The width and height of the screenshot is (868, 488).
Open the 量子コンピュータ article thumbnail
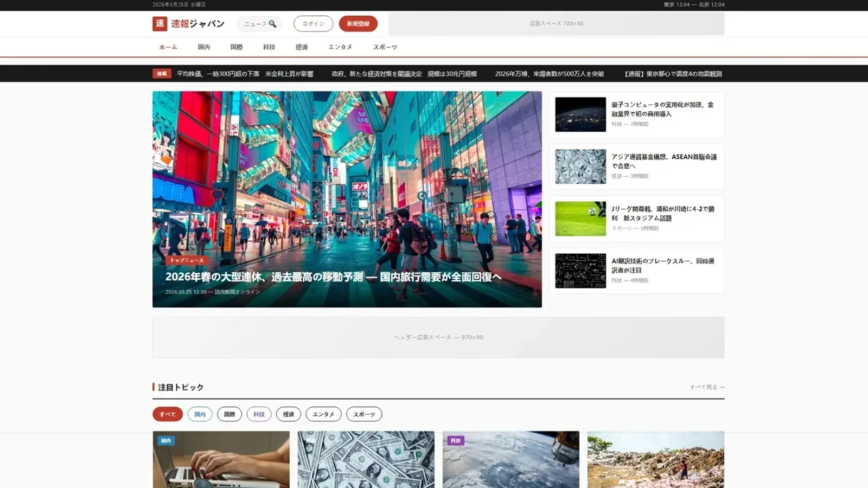(x=580, y=114)
